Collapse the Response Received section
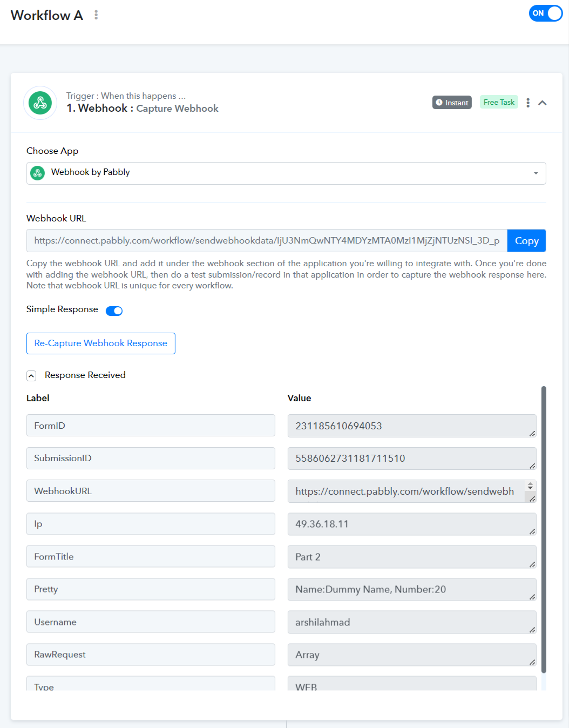569x728 pixels. (31, 376)
